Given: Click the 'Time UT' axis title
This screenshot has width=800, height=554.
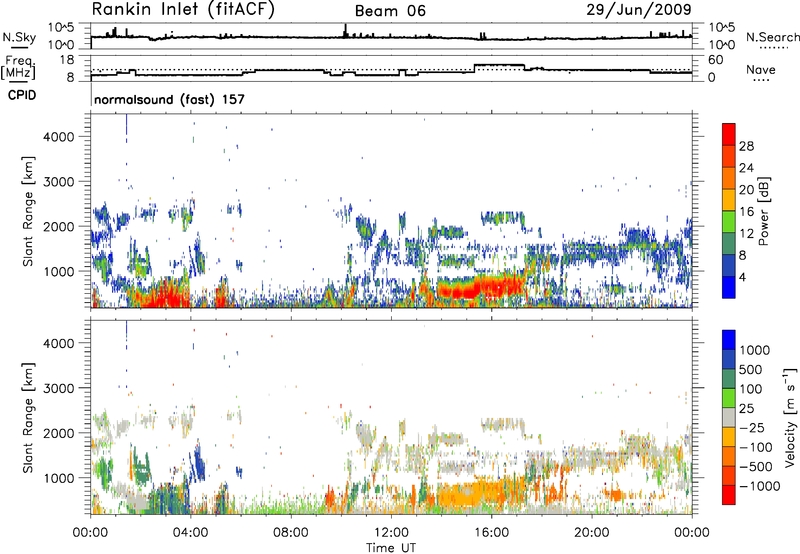Looking at the screenshot, I should pos(391,548).
